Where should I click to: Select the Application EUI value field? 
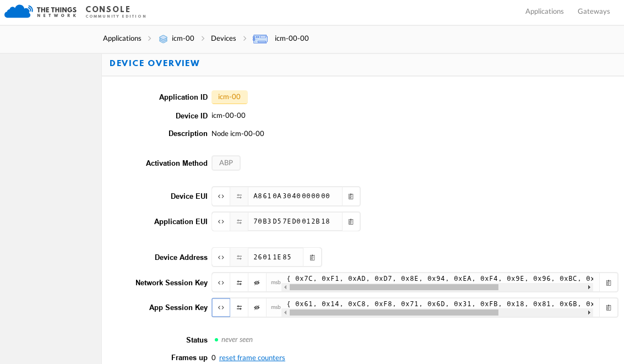coord(295,221)
